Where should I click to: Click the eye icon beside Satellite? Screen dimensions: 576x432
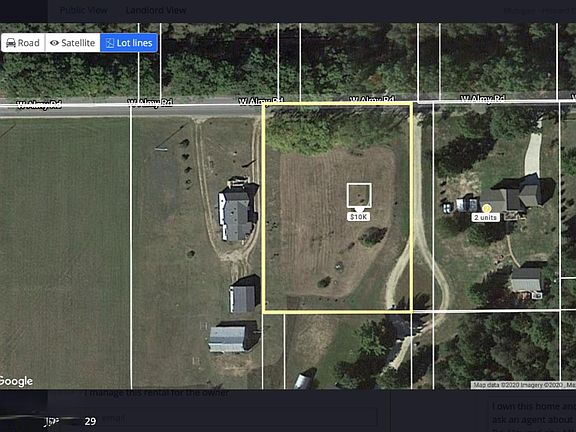(54, 43)
